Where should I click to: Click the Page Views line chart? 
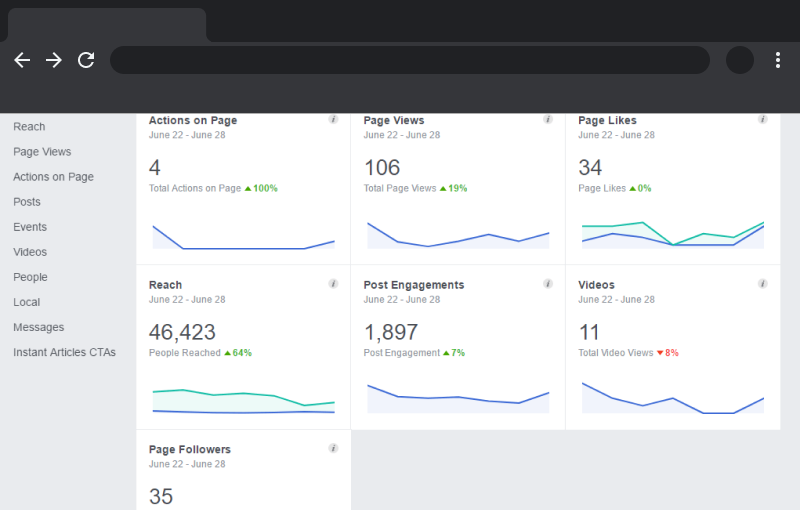(x=458, y=235)
